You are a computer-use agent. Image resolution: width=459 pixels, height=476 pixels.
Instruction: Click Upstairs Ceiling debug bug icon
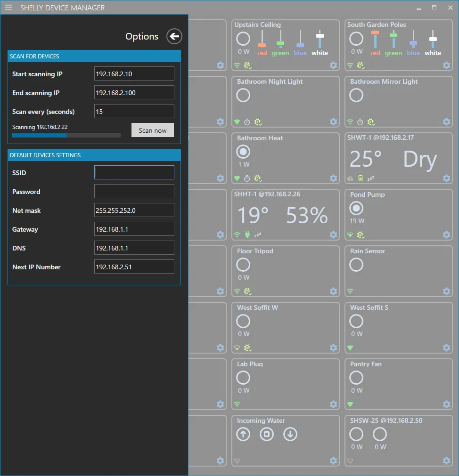point(247,65)
